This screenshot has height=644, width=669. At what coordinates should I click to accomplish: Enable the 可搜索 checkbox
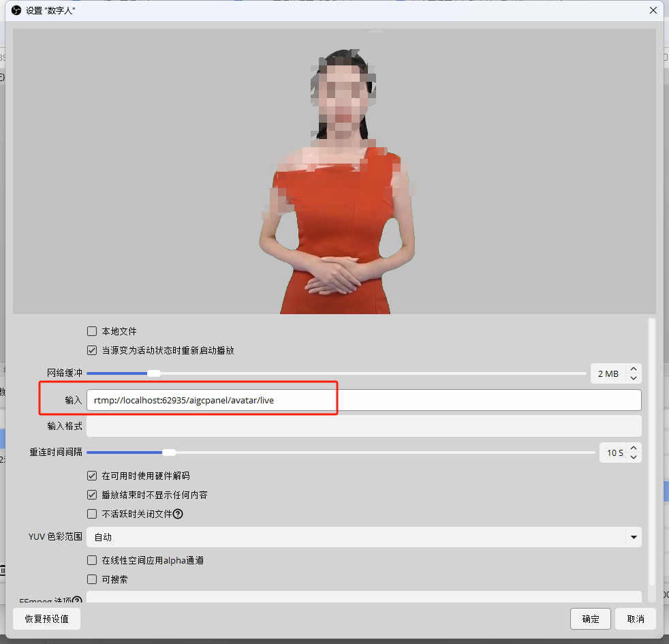coord(92,579)
